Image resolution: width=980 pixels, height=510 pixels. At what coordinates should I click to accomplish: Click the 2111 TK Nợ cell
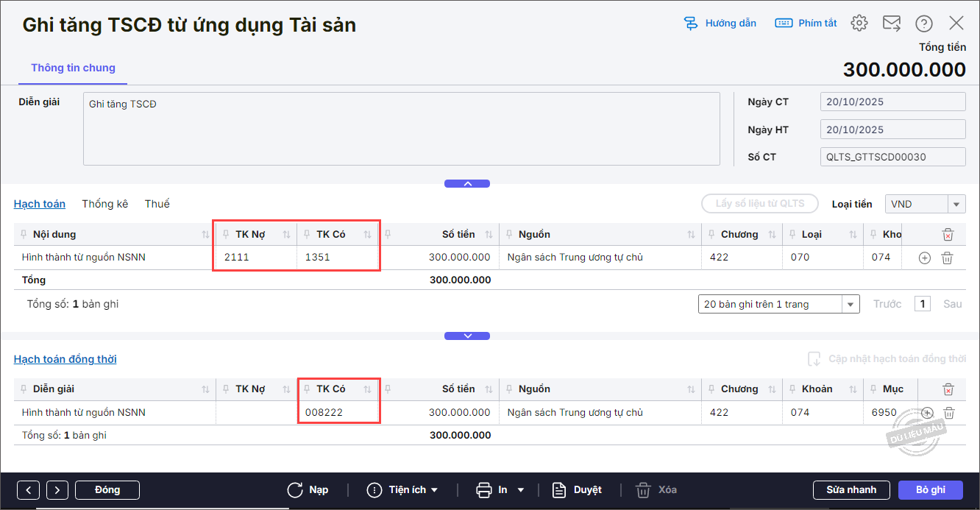[x=257, y=258]
